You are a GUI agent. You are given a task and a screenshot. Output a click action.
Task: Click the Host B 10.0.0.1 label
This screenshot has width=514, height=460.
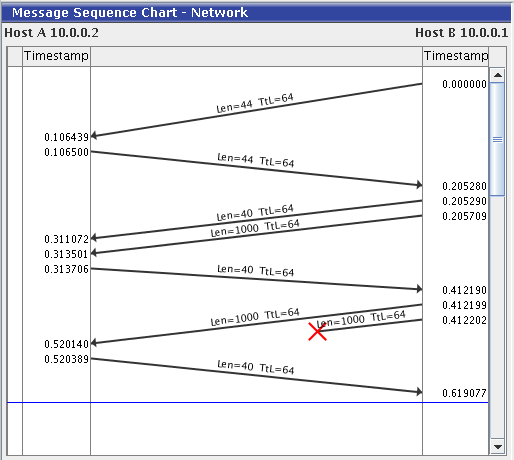[x=462, y=33]
